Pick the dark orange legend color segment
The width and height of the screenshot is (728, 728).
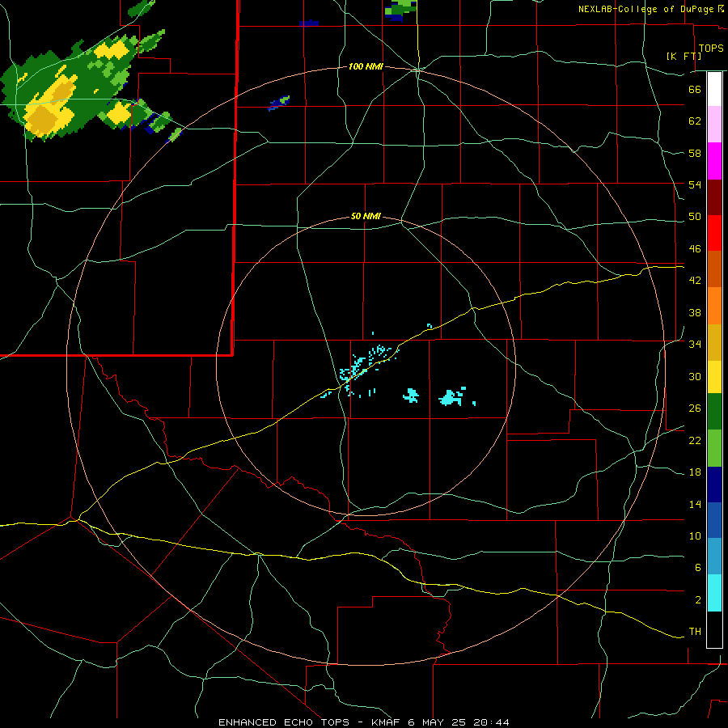[x=714, y=269]
